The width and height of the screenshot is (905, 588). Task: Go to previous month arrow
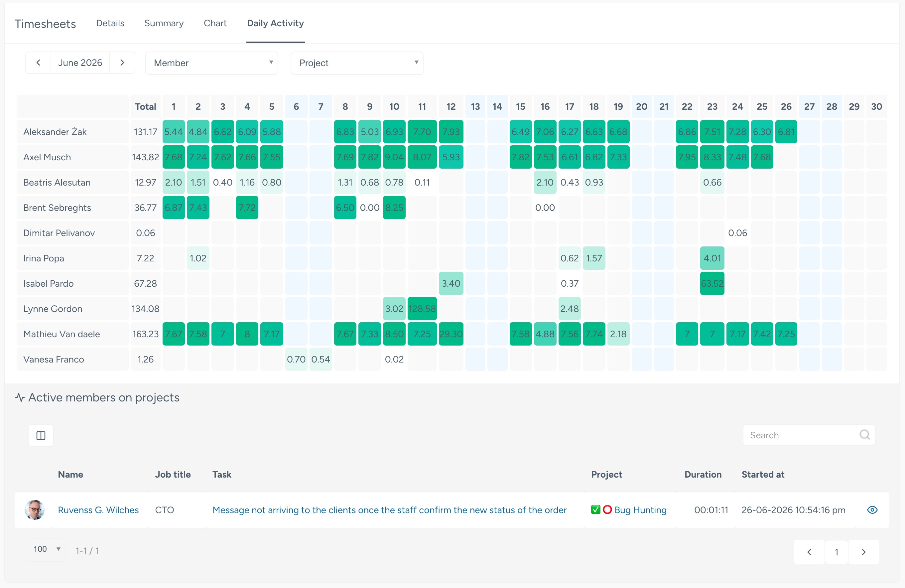coord(38,63)
